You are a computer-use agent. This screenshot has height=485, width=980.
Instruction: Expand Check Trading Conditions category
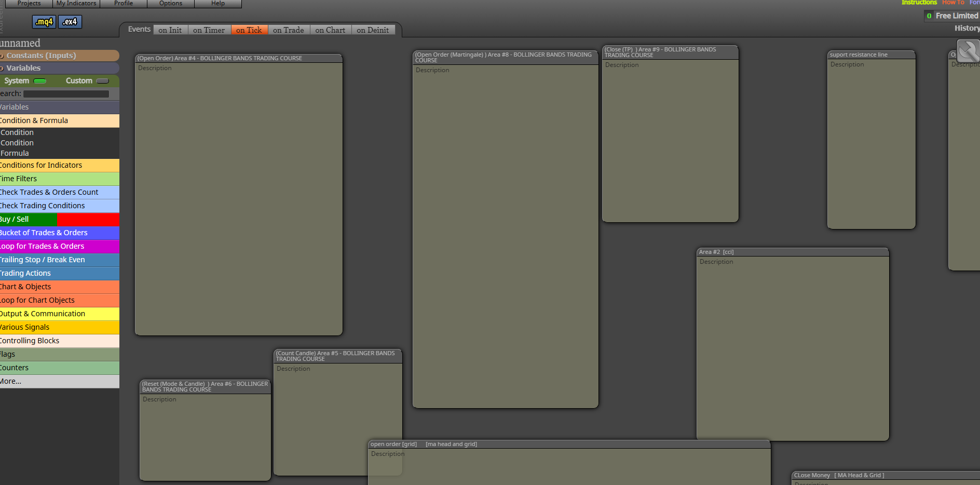(x=59, y=206)
